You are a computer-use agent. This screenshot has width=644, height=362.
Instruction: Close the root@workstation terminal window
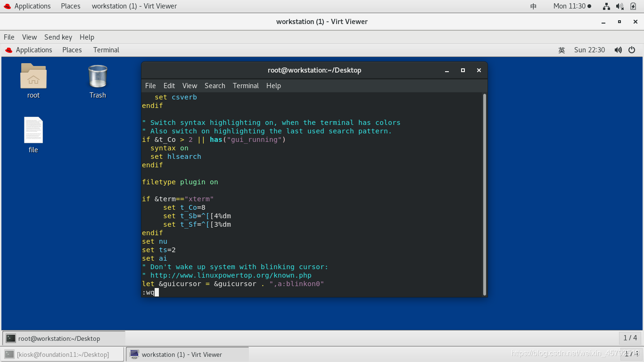click(479, 70)
